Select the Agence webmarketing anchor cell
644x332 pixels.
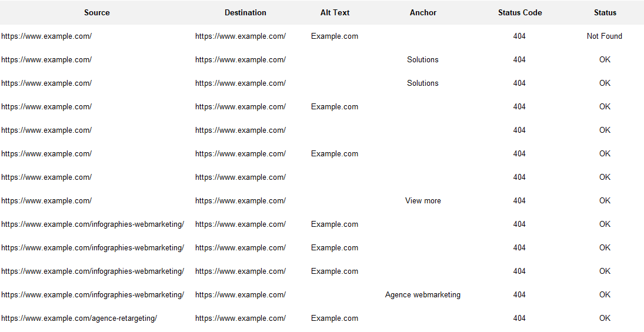click(x=423, y=294)
